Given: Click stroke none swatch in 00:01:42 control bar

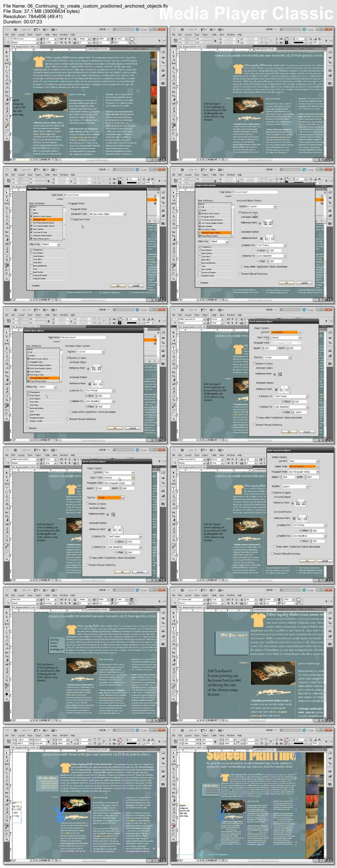Looking at the screenshot, I should [119, 179].
